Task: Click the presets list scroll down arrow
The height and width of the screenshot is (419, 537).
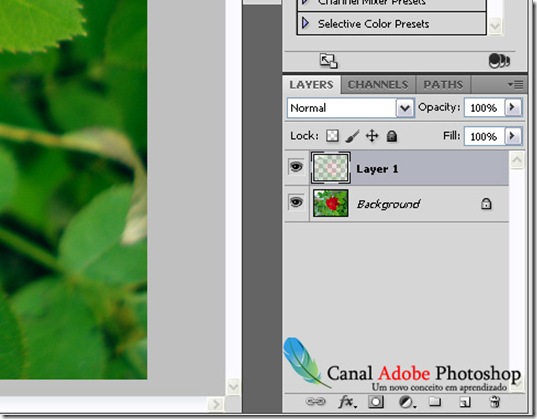Action: (495, 26)
